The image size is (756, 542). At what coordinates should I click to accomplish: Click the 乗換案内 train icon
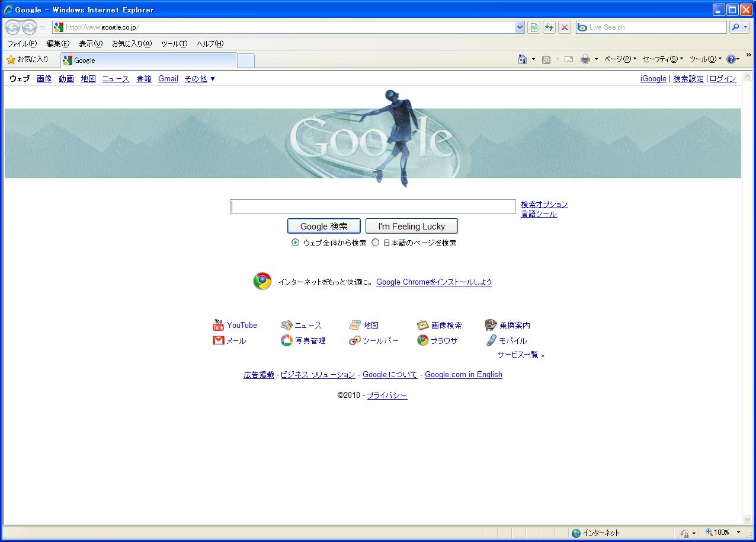point(491,325)
